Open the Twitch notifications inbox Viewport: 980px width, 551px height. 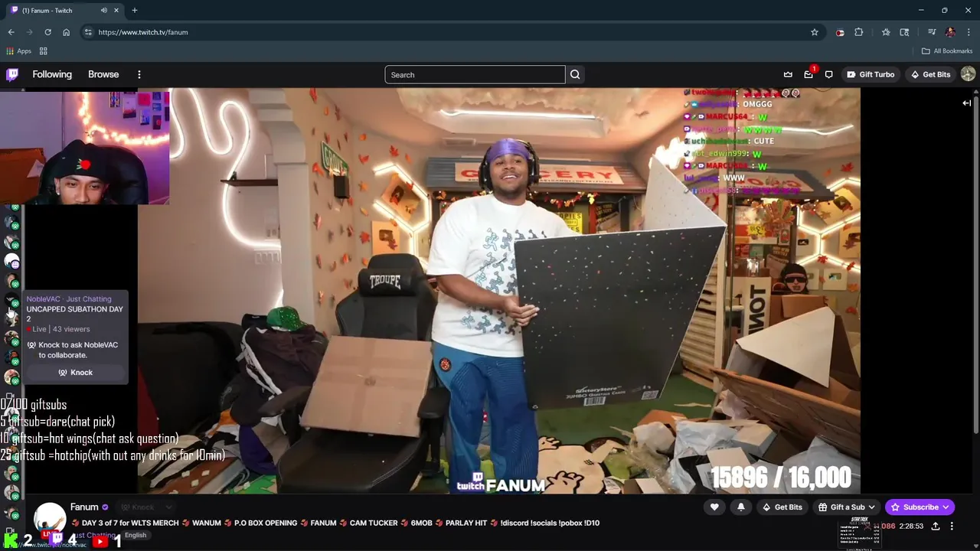(808, 74)
